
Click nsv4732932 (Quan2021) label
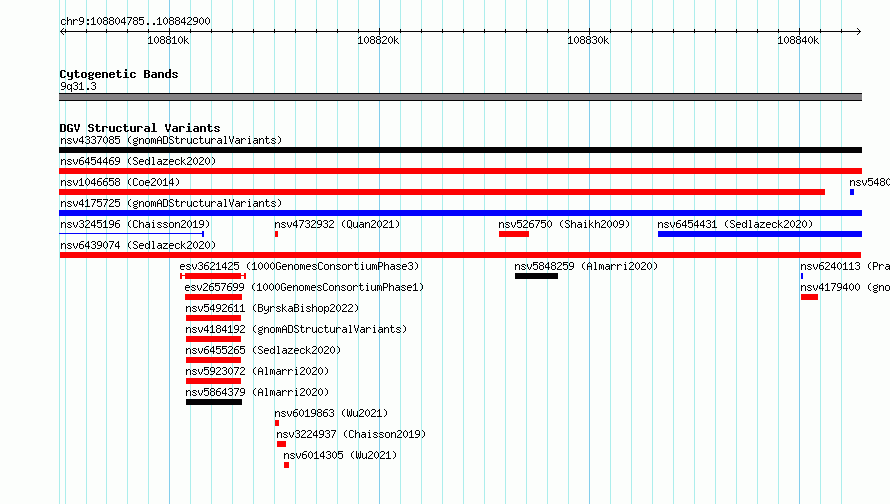(x=337, y=224)
